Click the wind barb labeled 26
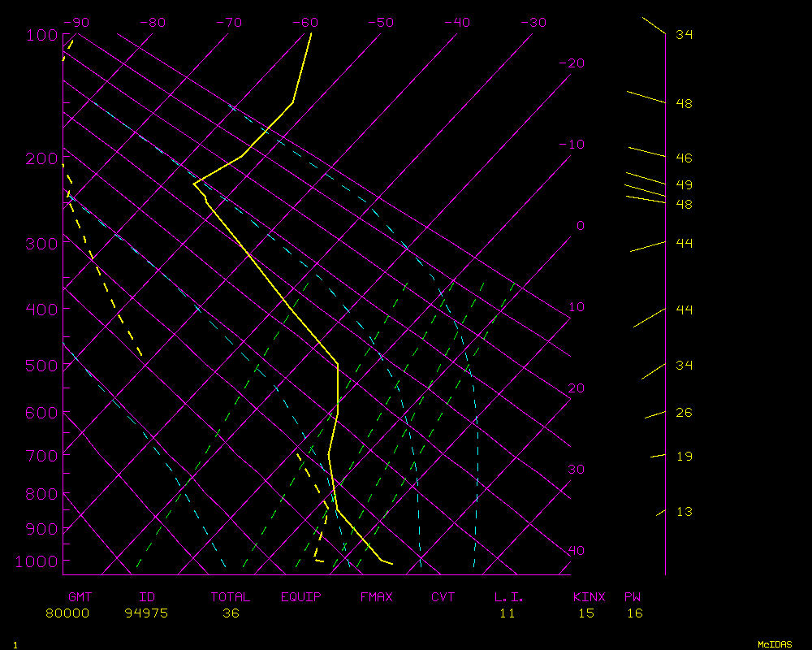The width and height of the screenshot is (812, 650). [654, 416]
